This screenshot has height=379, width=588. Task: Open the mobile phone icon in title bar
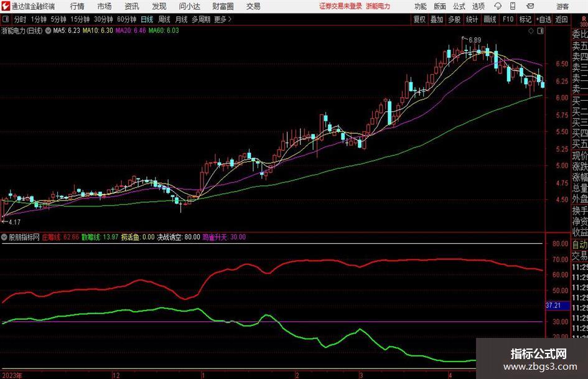click(513, 6)
